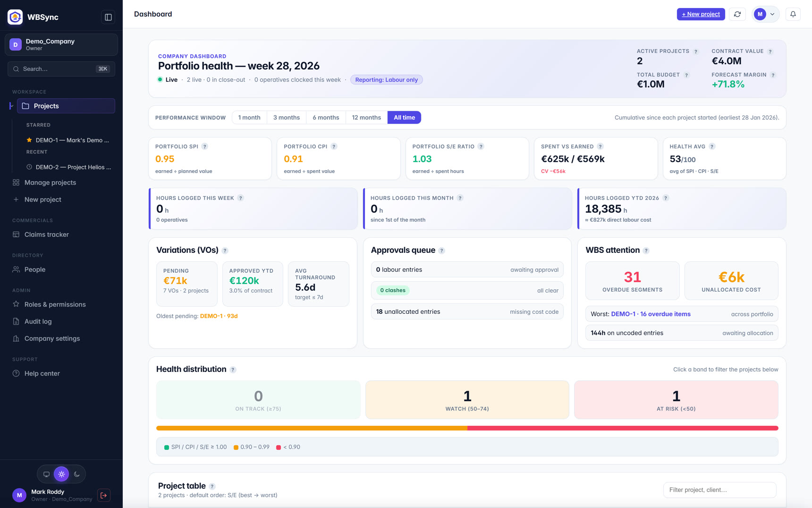This screenshot has height=508, width=812.
Task: Click the logout icon beside Mark Roddy
Action: click(x=104, y=495)
